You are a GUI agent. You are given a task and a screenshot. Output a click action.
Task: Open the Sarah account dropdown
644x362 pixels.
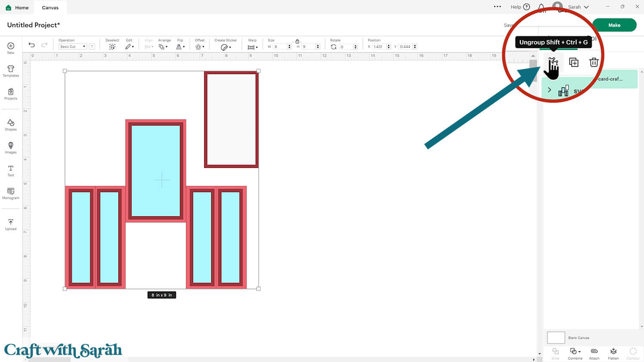[x=578, y=7]
